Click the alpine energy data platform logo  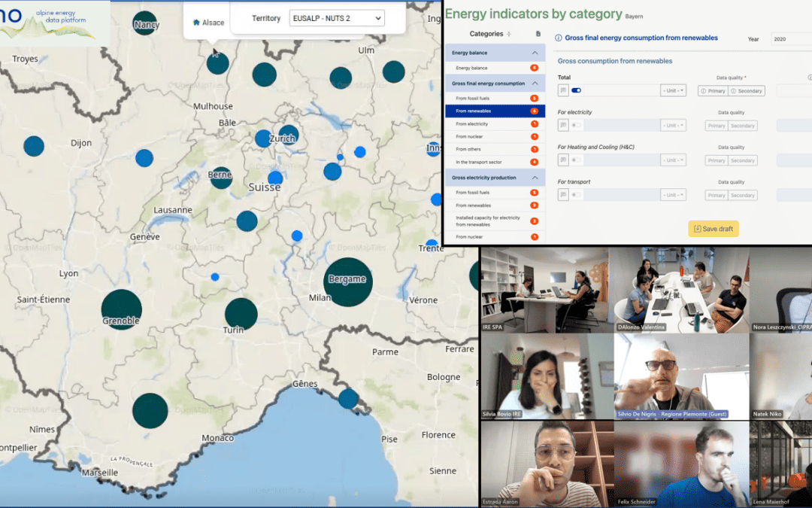pyautogui.click(x=45, y=21)
